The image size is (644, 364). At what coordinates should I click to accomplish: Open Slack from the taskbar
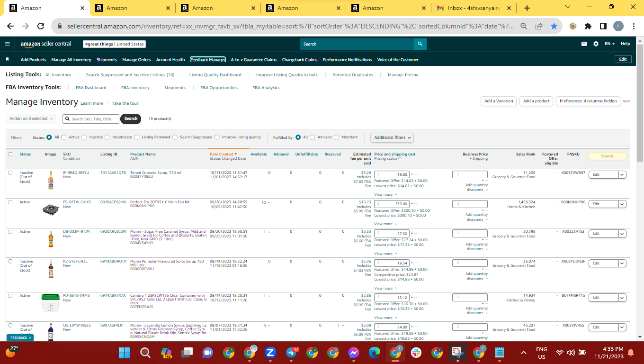[x=416, y=353]
